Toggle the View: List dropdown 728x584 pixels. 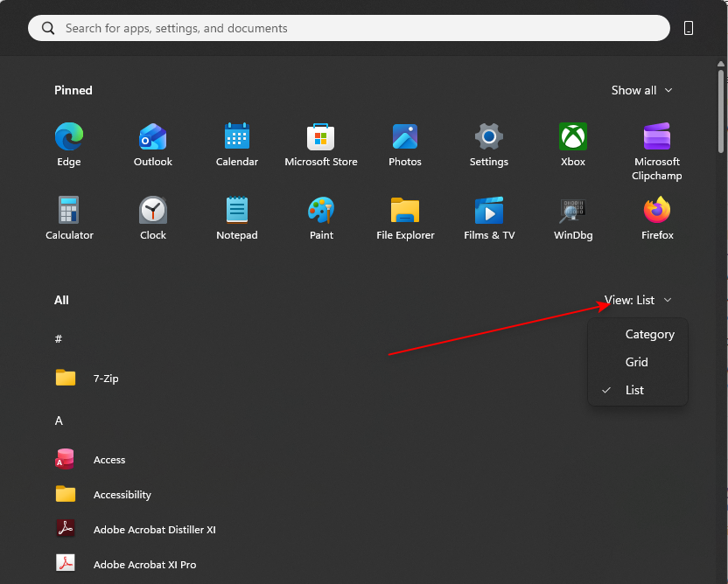tap(638, 300)
